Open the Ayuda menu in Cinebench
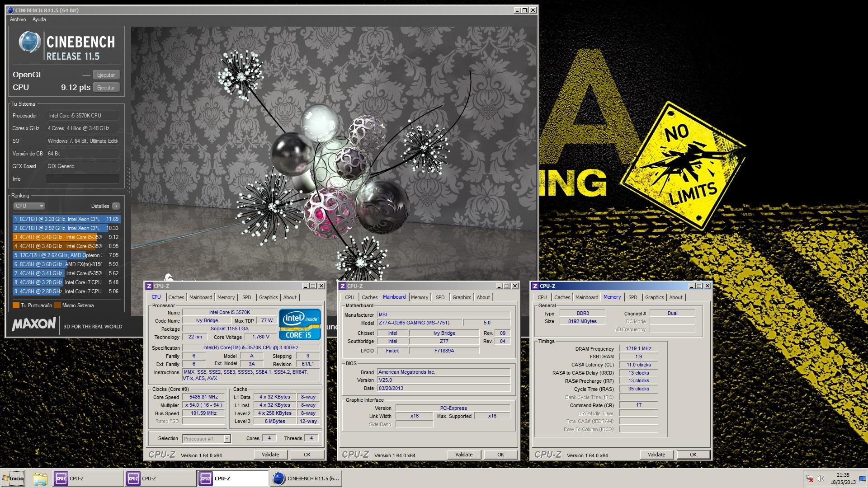Image resolution: width=868 pixels, height=488 pixels. click(x=39, y=19)
